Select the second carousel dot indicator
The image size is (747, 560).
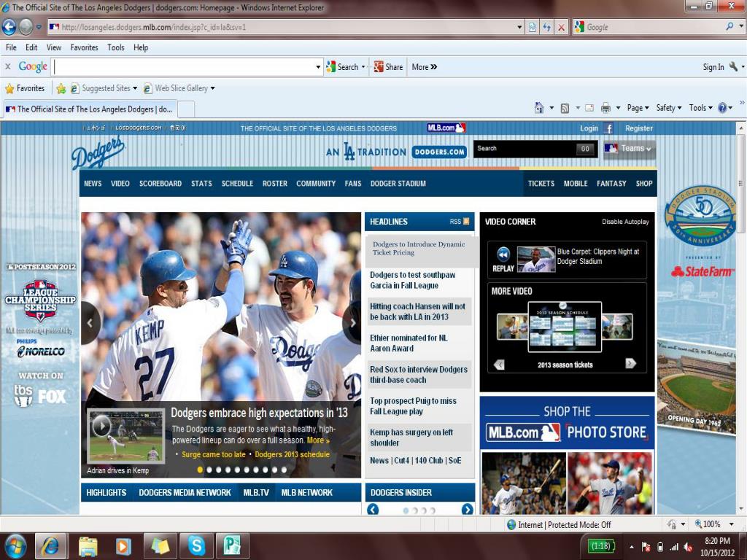point(209,470)
